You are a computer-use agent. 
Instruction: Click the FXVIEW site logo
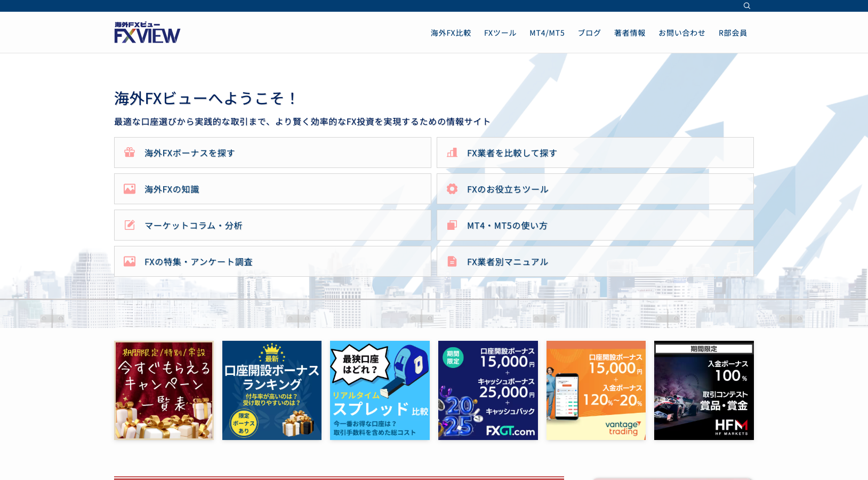[x=147, y=33]
